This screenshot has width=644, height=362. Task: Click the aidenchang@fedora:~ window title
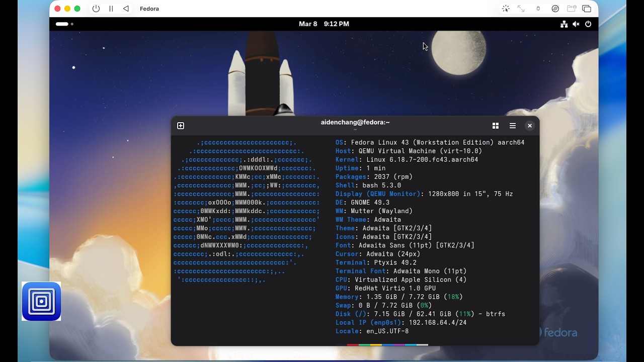[x=355, y=122]
